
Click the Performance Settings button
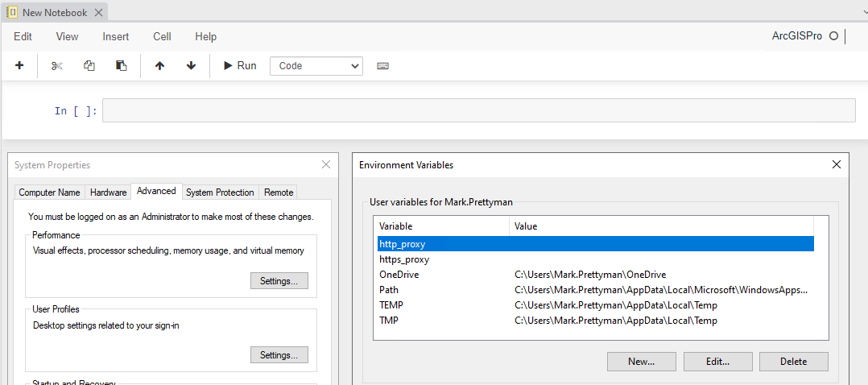pos(279,281)
